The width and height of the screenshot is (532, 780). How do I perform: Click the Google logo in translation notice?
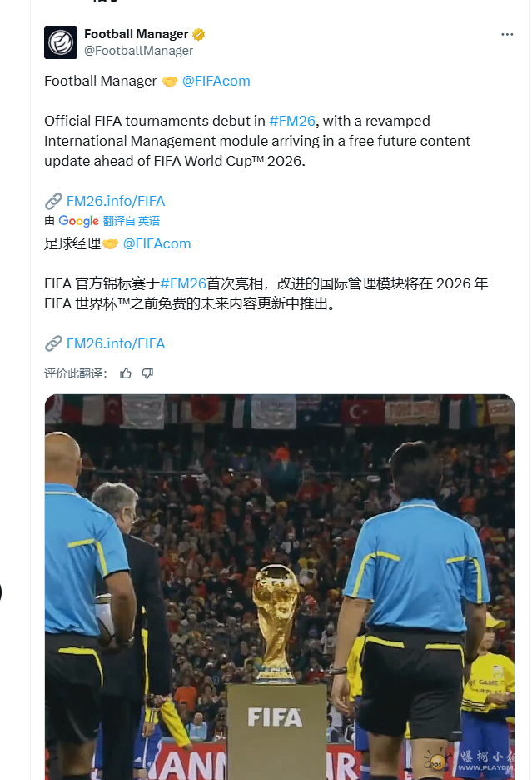pos(78,221)
